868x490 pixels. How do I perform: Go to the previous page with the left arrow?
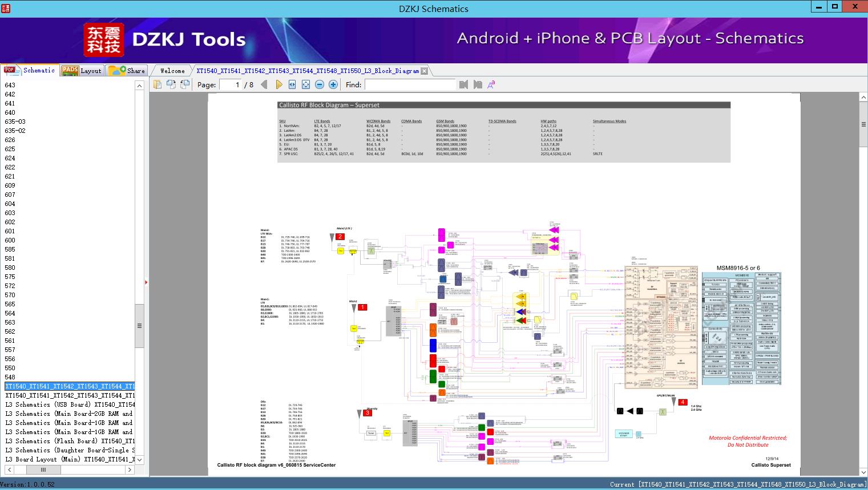(264, 84)
